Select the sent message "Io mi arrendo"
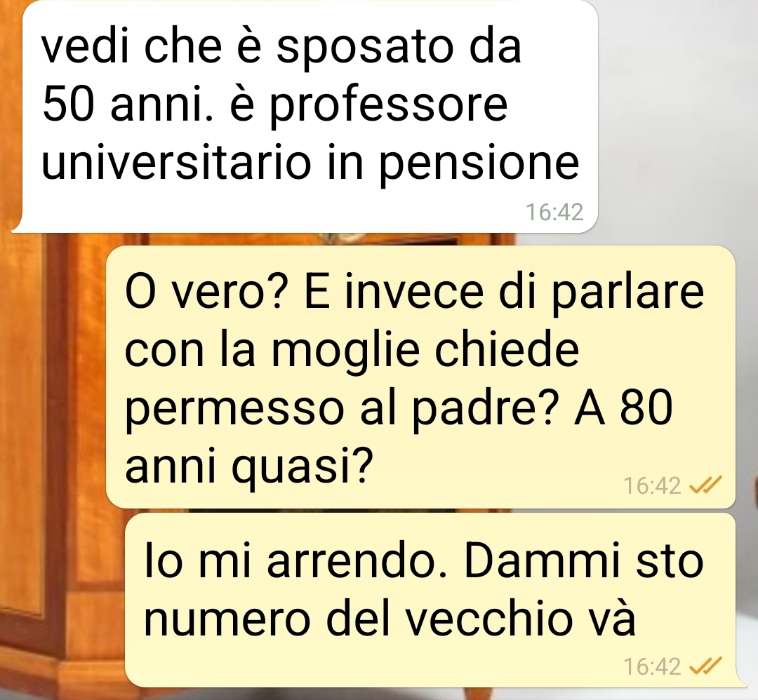 click(430, 600)
